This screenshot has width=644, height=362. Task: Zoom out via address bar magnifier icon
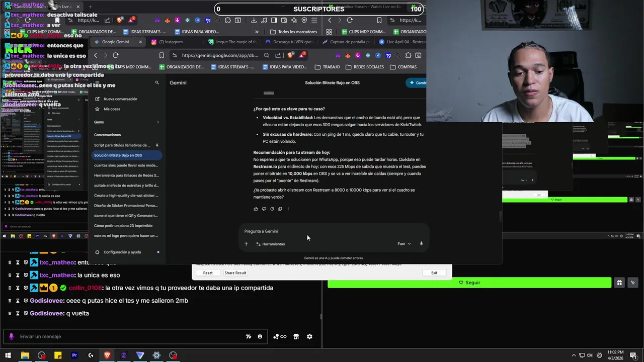267,55
